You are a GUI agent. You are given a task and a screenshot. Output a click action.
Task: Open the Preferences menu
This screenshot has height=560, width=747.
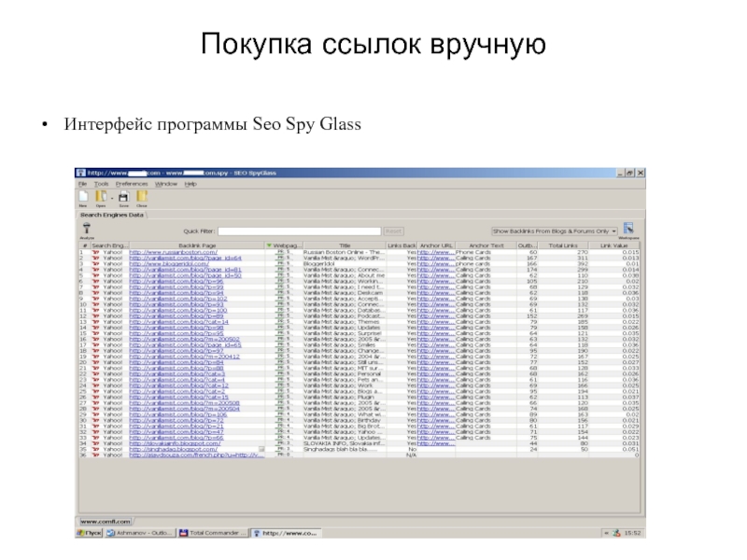tap(132, 184)
